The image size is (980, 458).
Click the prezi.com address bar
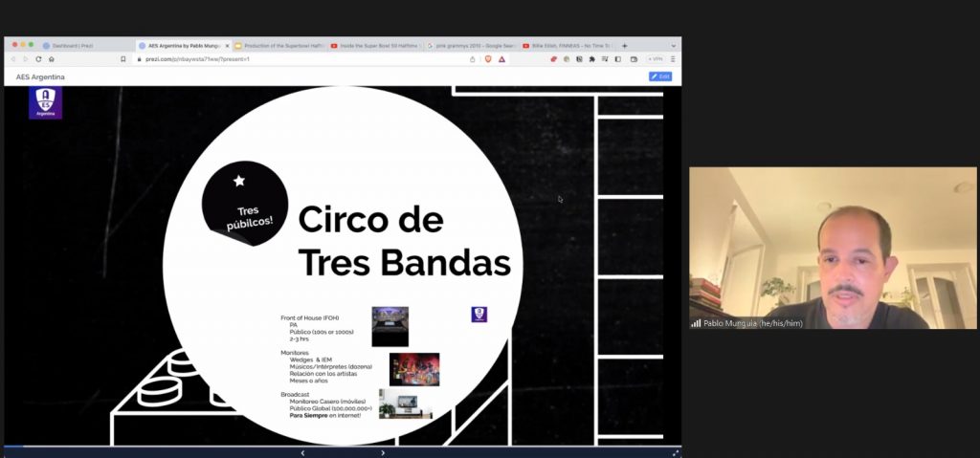287,59
